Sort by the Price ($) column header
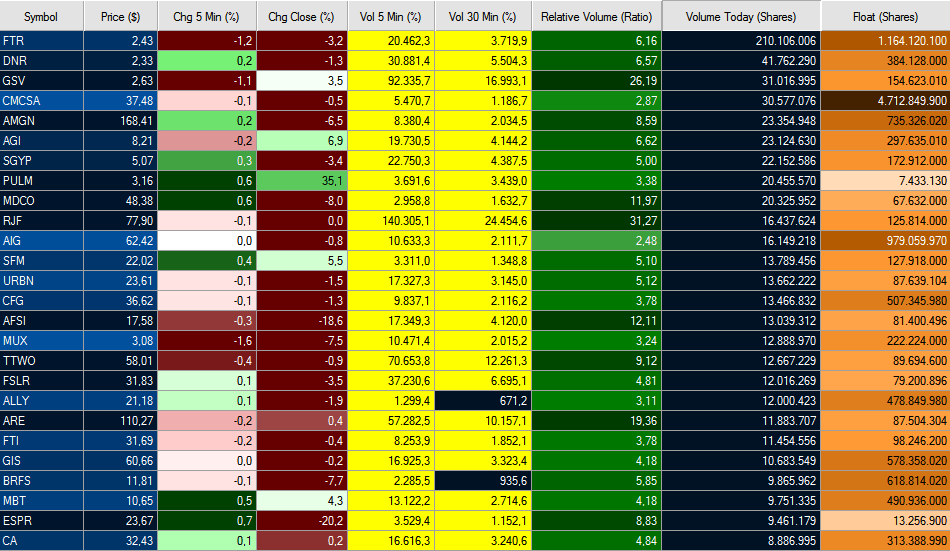The width and height of the screenshot is (950, 551). (121, 16)
